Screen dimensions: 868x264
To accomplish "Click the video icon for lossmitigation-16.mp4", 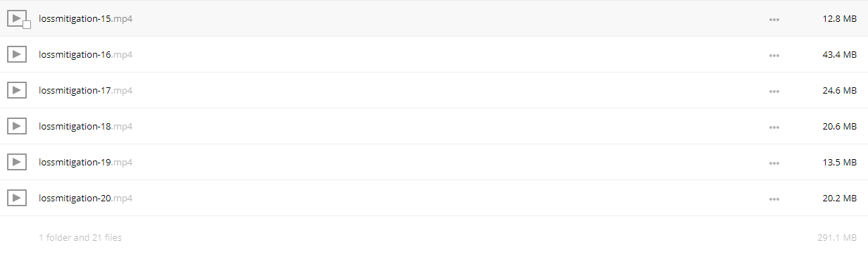I will click(17, 54).
